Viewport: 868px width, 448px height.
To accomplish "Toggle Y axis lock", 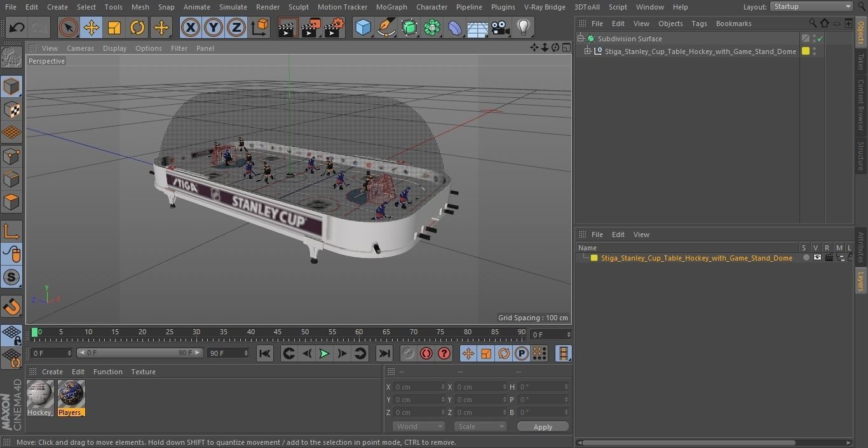I will [214, 28].
